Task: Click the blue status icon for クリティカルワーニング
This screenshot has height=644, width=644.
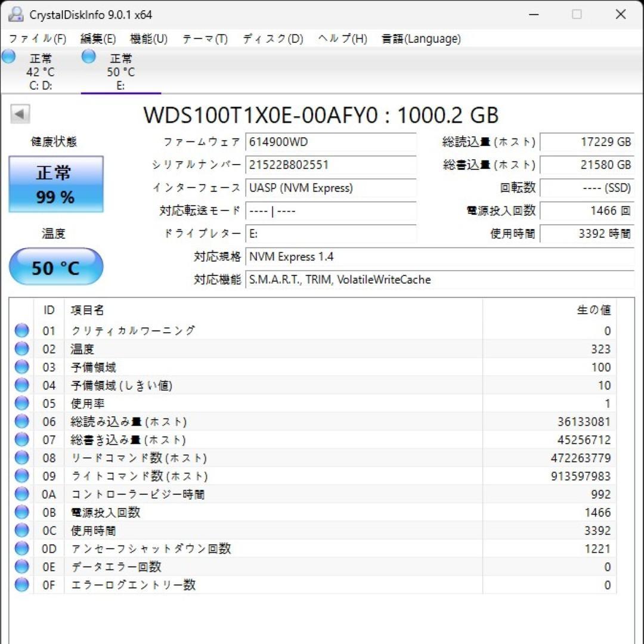Action: [x=21, y=330]
